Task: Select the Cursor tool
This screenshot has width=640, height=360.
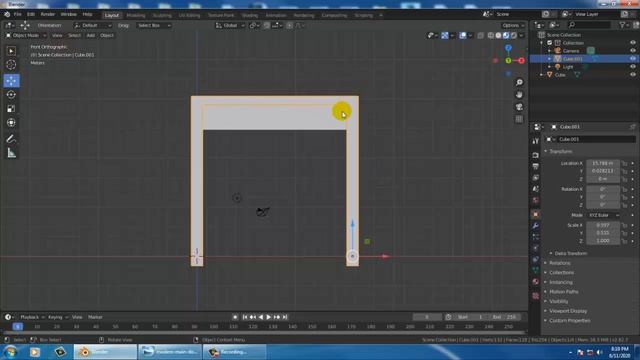Action: pyautogui.click(x=11, y=65)
